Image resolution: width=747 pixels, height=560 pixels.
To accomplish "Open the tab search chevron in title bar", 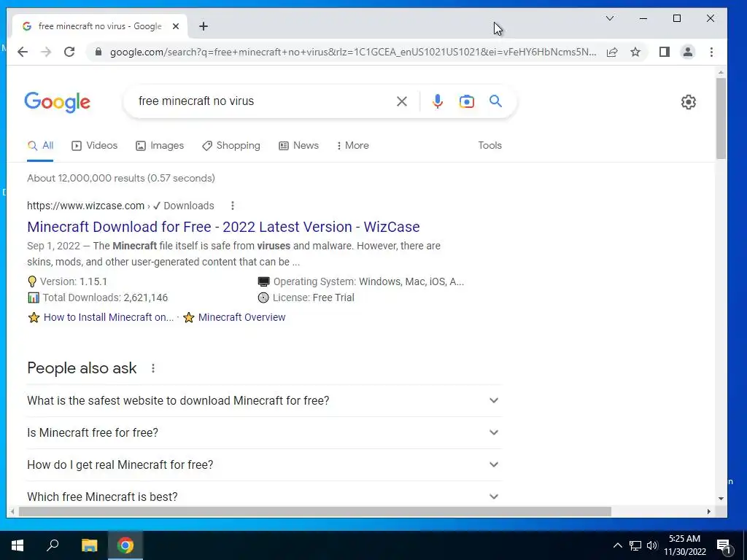I will pos(610,18).
